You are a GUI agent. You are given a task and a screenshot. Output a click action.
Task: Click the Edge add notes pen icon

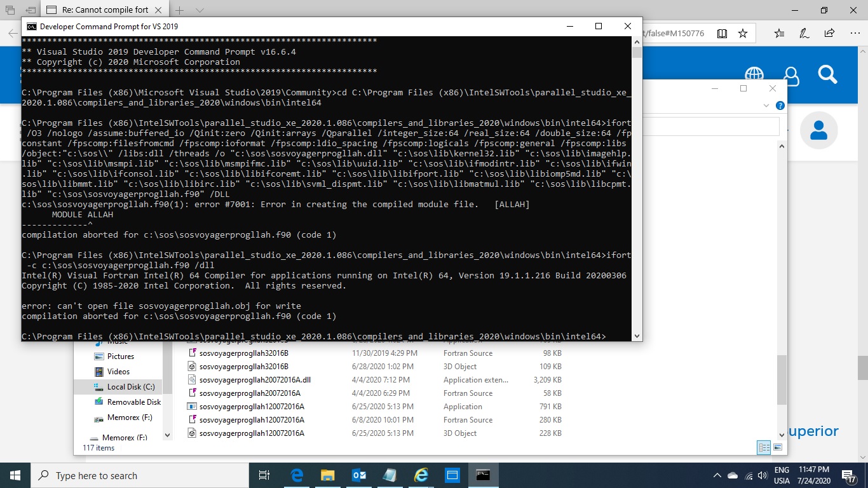coord(804,33)
